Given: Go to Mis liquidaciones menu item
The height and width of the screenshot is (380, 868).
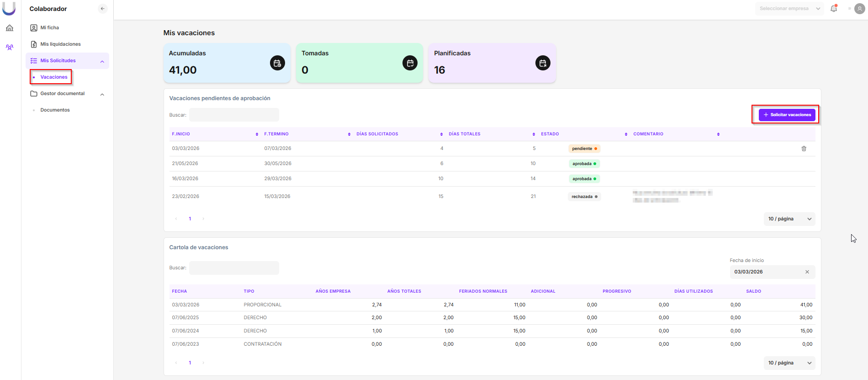Looking at the screenshot, I should [x=60, y=44].
